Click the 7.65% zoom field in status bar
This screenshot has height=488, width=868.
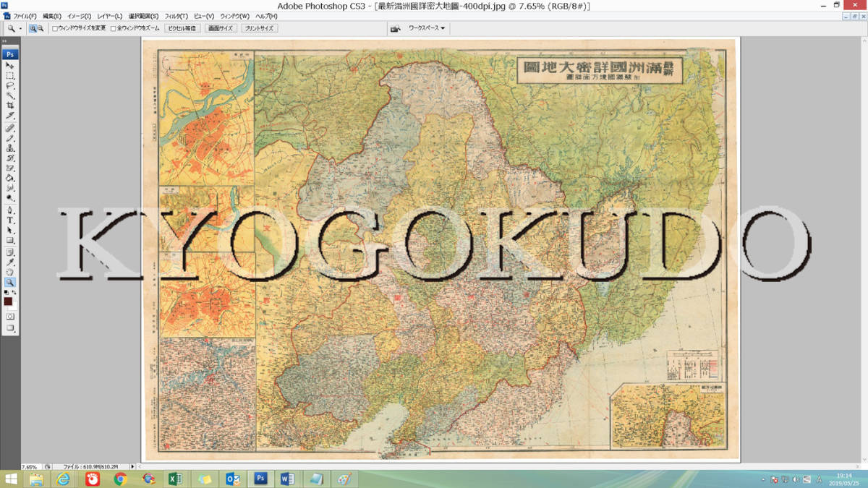(30, 467)
